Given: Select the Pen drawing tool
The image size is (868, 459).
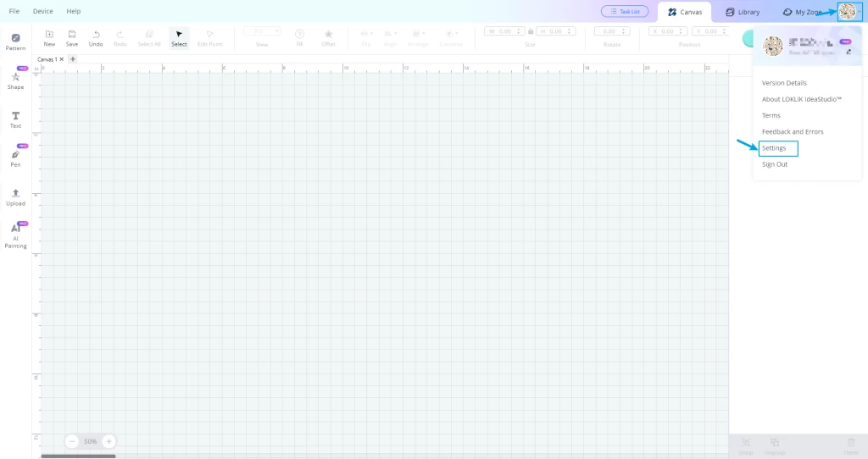Looking at the screenshot, I should [15, 158].
